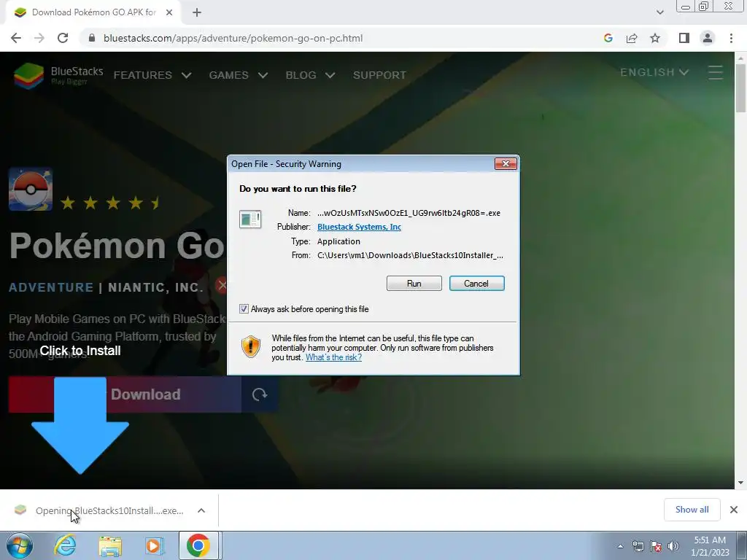Open a new tab with the plus button
This screenshot has width=747, height=560.
[197, 13]
